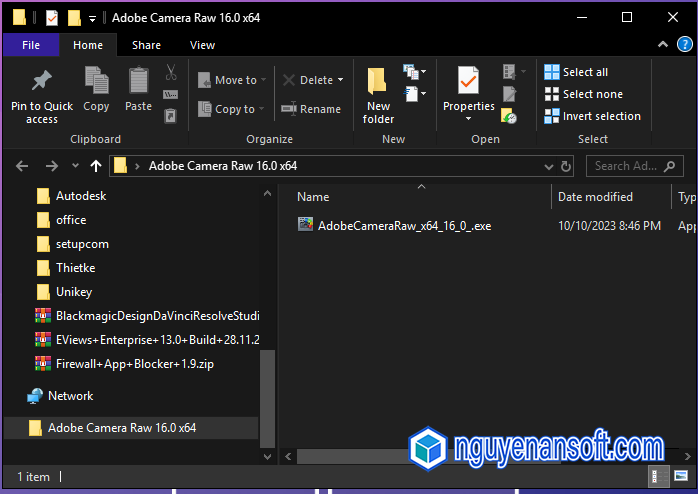Click the horizontal scrollbar left arrow
This screenshot has width=698, height=494.
[288, 456]
